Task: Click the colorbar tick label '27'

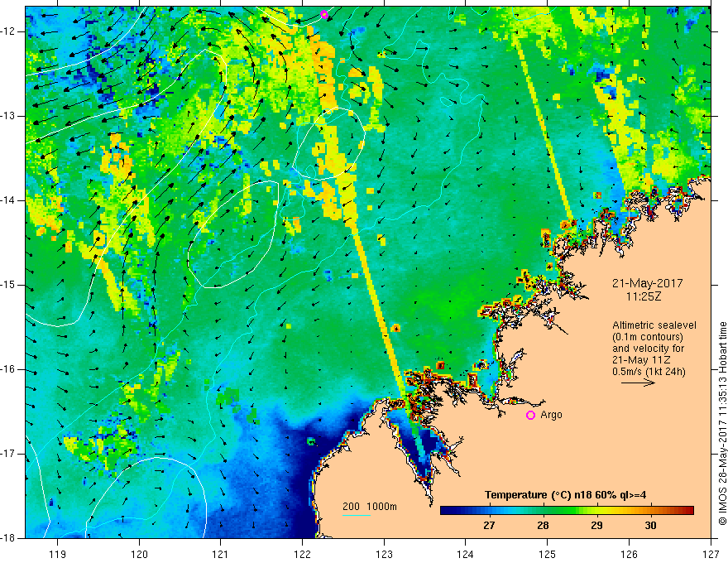Action: pyautogui.click(x=489, y=526)
